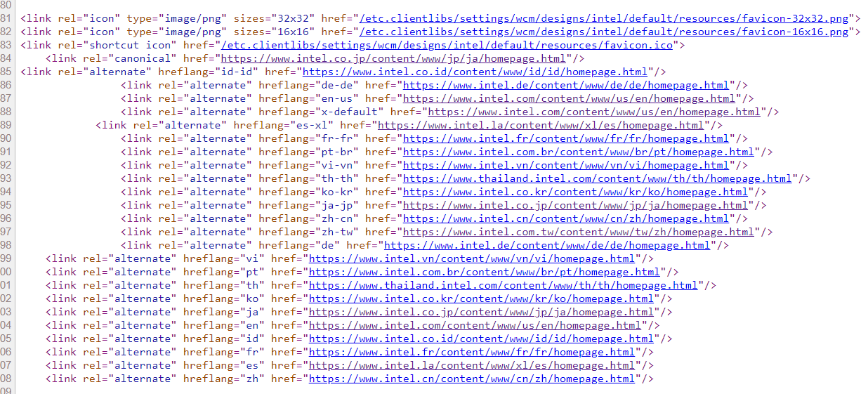Open the fr-fr hreflang intel.fr link

pos(565,138)
